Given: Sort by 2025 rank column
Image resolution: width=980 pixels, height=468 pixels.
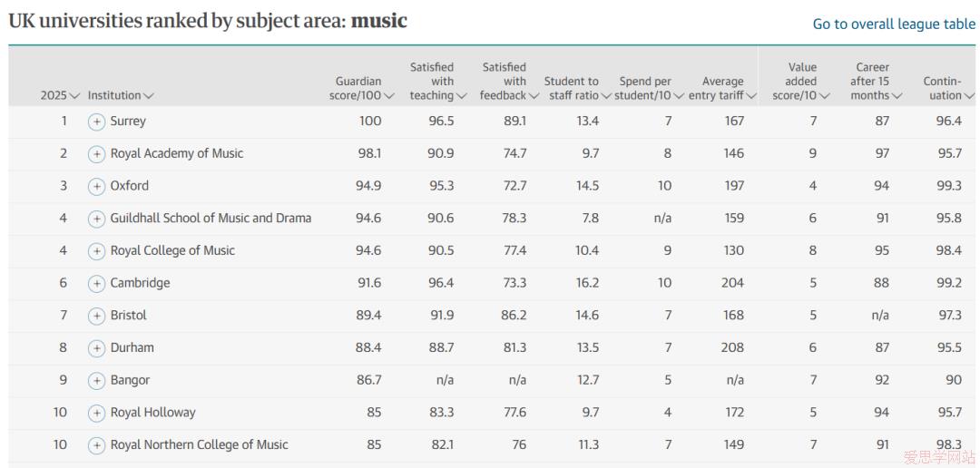Looking at the screenshot, I should click(x=60, y=95).
